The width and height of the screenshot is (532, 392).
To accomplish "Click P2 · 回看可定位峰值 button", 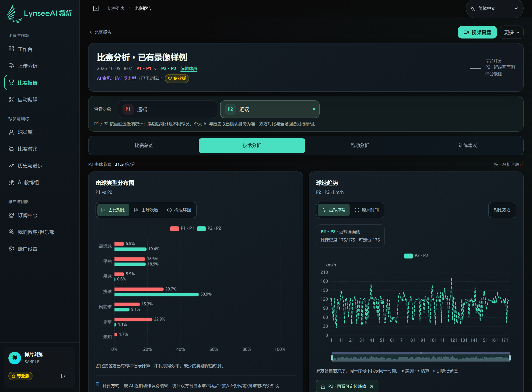I will point(347,386).
